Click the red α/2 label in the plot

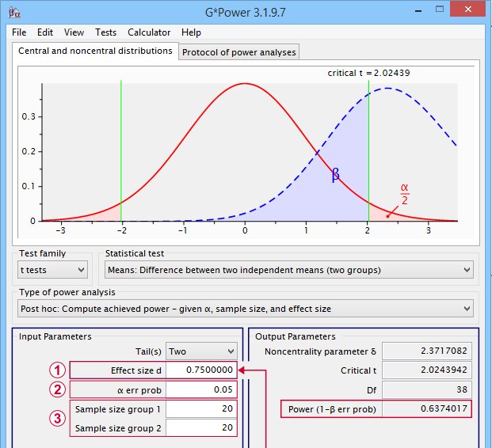point(405,195)
